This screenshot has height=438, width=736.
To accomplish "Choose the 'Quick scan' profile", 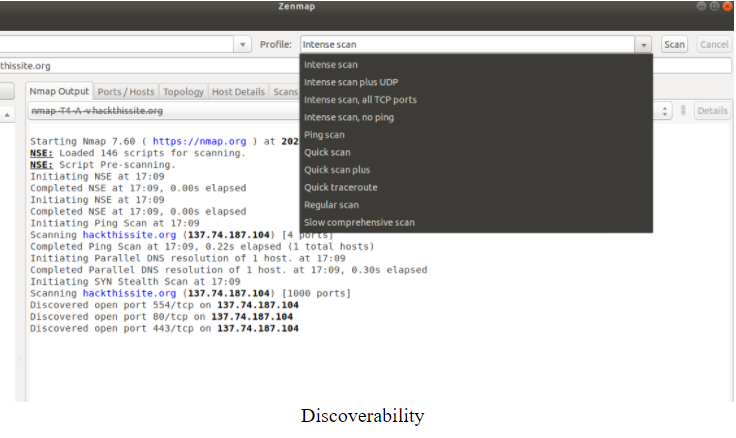I will [476, 152].
